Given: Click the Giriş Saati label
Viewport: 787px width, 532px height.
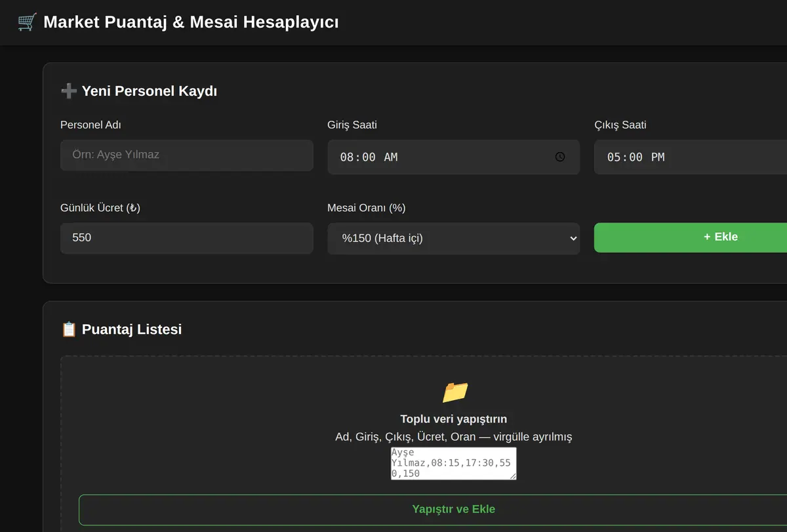Looking at the screenshot, I should [352, 125].
